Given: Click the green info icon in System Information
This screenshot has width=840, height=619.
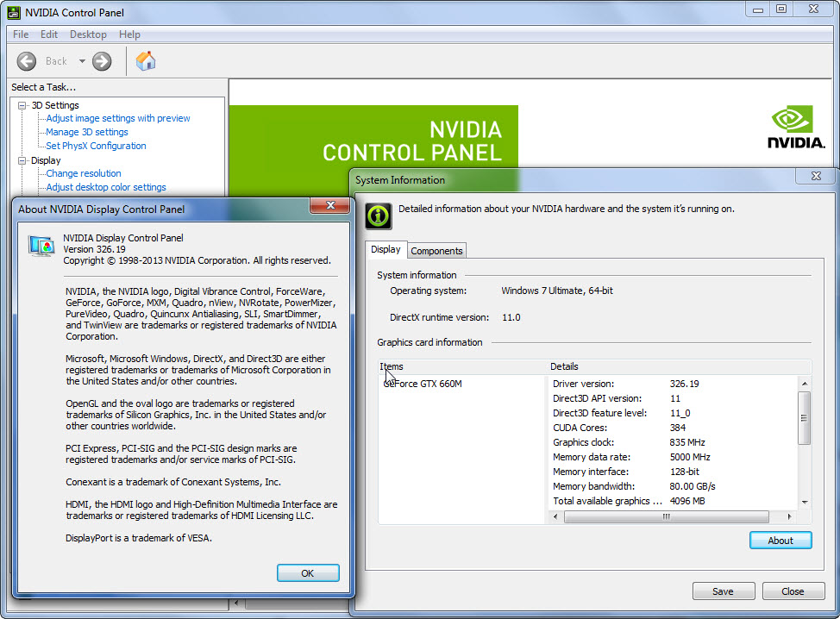Looking at the screenshot, I should [379, 216].
